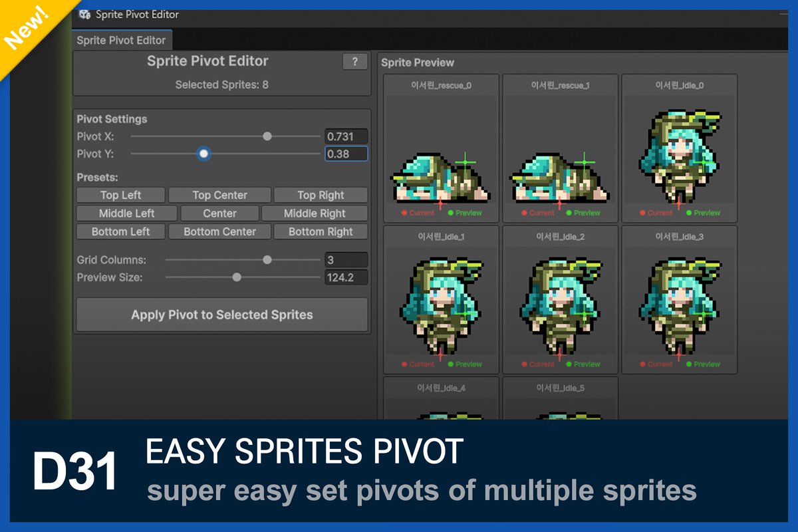
Task: Click the Grid Columns value field
Action: pos(346,260)
